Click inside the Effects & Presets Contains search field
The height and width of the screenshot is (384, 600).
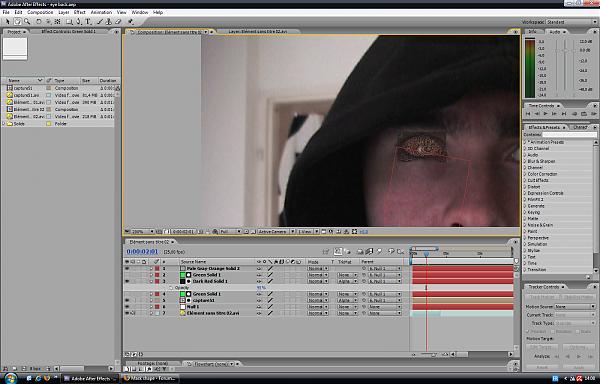tap(569, 135)
